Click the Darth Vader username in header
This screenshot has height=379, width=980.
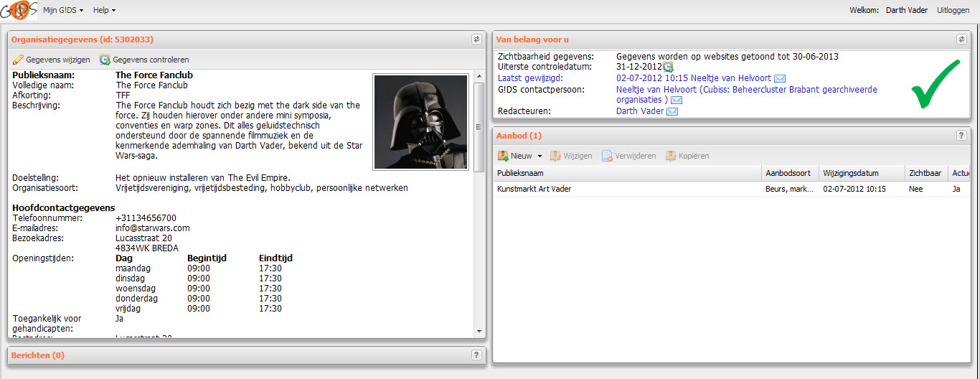[x=907, y=10]
